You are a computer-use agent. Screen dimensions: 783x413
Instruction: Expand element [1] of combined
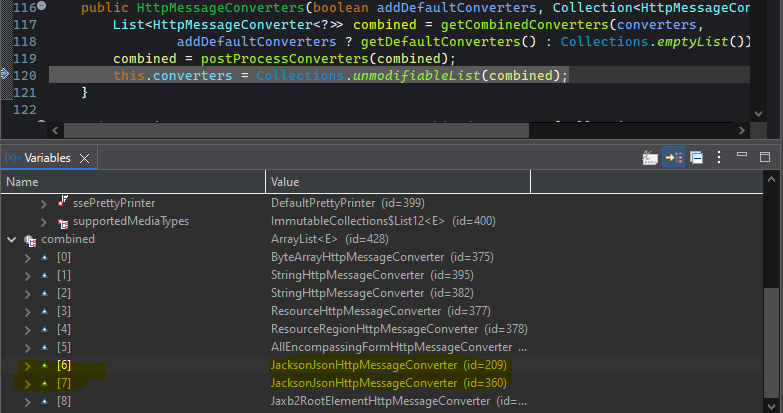click(27, 276)
